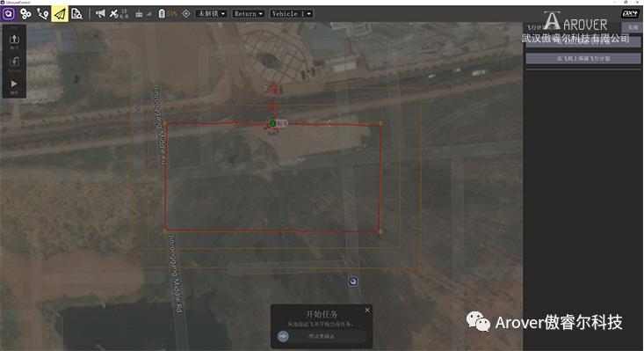Show vehicle messages megaphone icon

(x=100, y=13)
